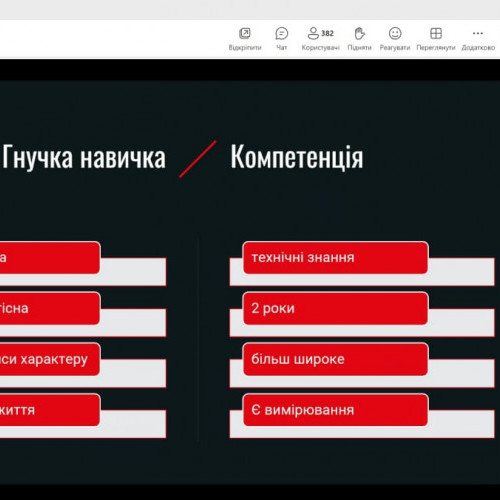Open the Реагувати reactions smiley
This screenshot has width=500, height=500.
[x=395, y=33]
